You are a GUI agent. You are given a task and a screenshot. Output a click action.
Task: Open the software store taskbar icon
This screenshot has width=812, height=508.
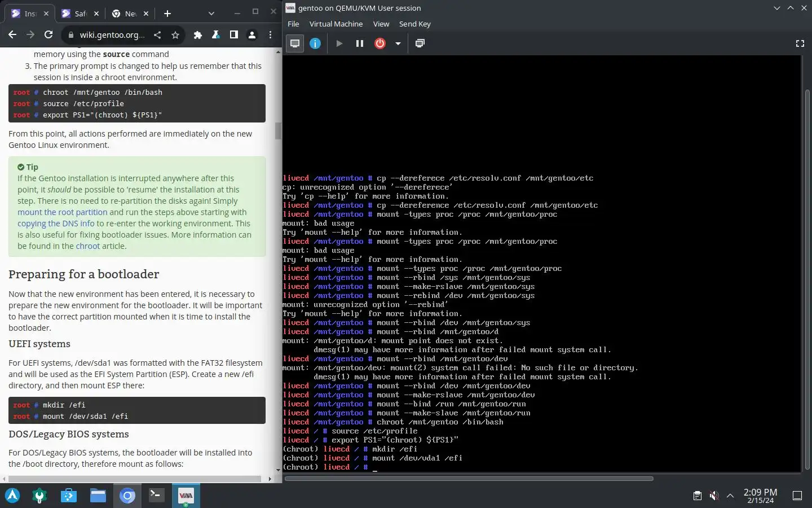pos(69,496)
